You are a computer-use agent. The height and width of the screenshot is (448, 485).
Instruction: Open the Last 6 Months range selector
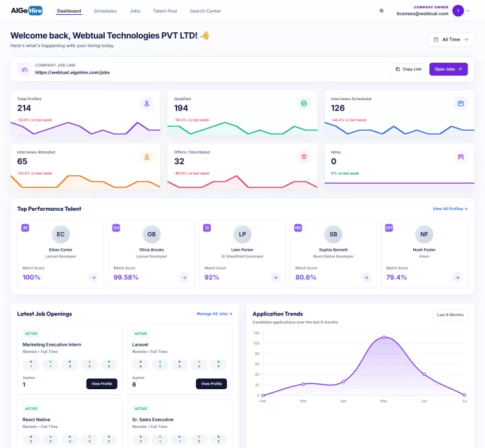(450, 315)
